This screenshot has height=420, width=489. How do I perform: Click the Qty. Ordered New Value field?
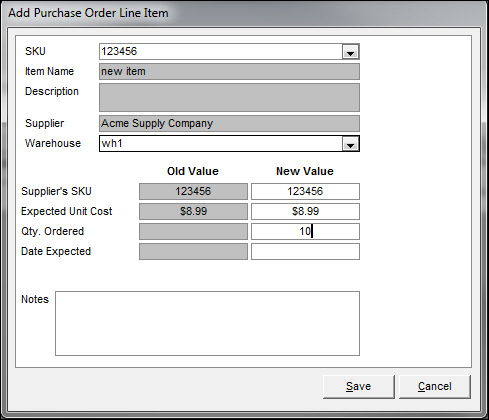(x=305, y=231)
